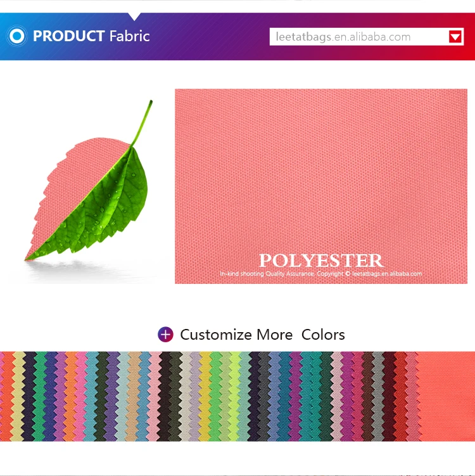Pick the light pink swatch right of tan
Screen dimensions: 475x476
(154, 396)
